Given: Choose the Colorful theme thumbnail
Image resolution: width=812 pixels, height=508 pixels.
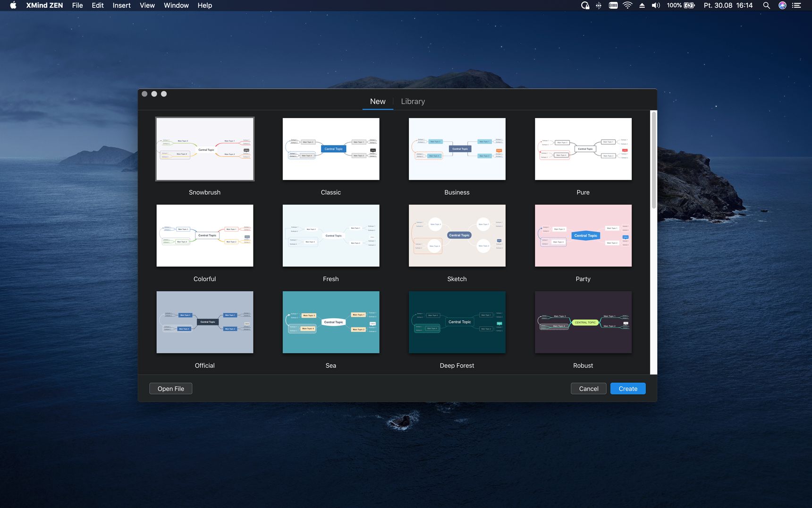Looking at the screenshot, I should (x=205, y=235).
